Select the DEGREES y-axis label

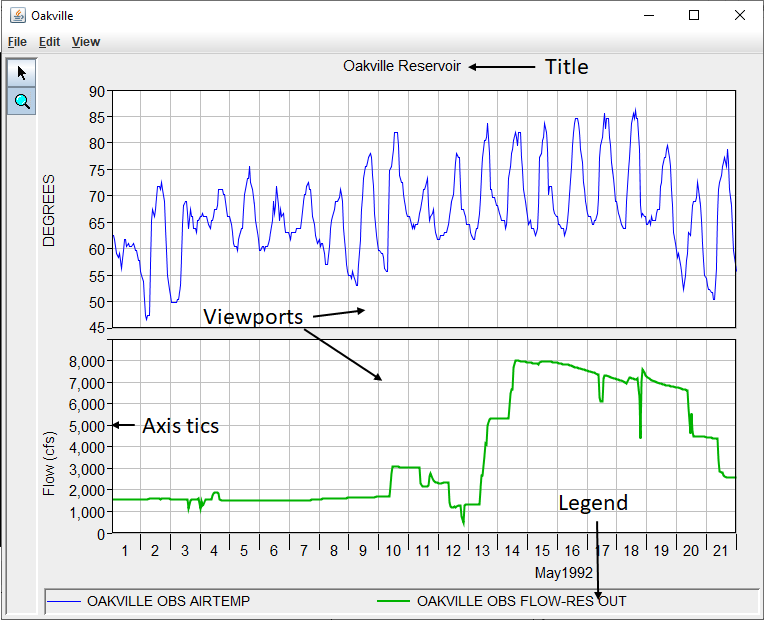coord(48,210)
